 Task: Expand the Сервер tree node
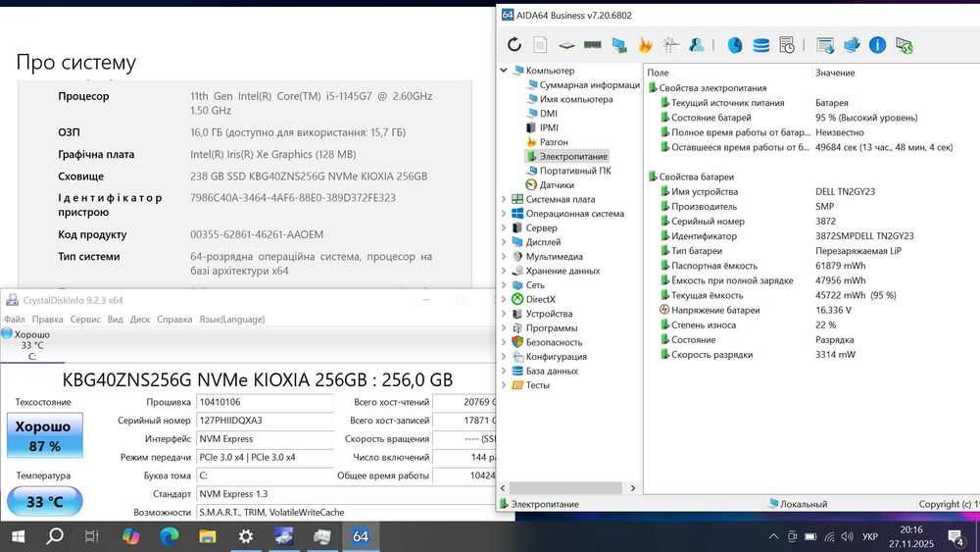point(504,227)
